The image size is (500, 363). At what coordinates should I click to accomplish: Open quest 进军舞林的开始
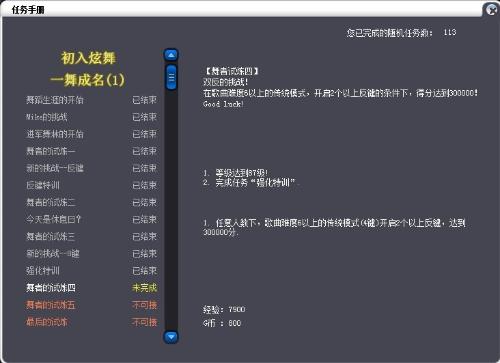55,134
